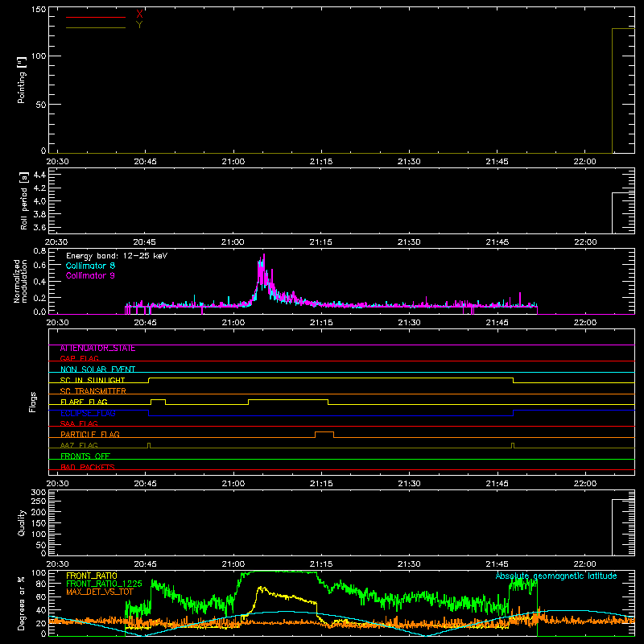Click the Roll period axis title
The height and width of the screenshot is (644, 644).
[x=24, y=200]
